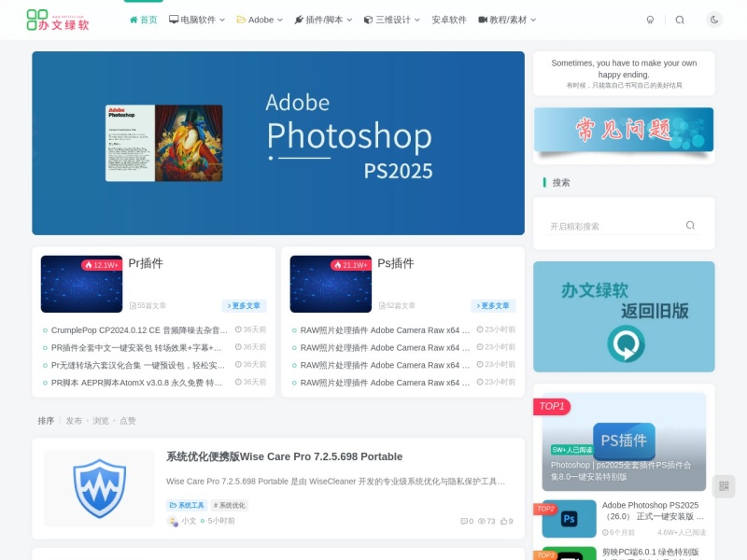Click the circular return arrow icon
Screen dimensions: 747x560
[626, 343]
